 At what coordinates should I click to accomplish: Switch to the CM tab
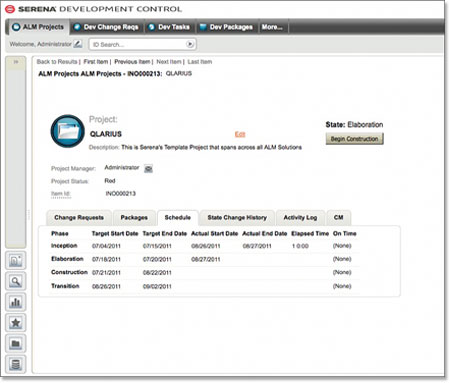pyautogui.click(x=339, y=218)
